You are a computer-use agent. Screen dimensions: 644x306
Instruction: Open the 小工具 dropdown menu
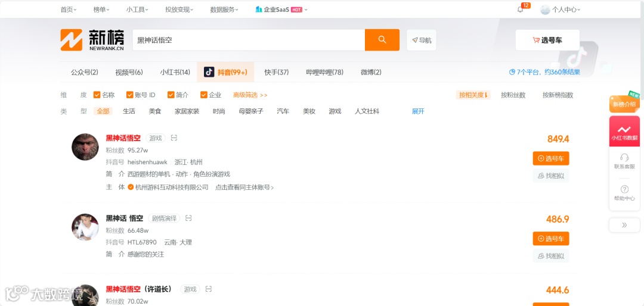coord(137,10)
